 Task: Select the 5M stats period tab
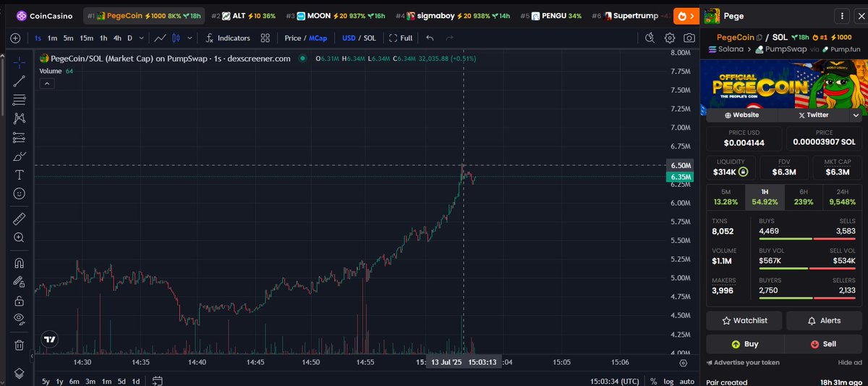coord(726,197)
